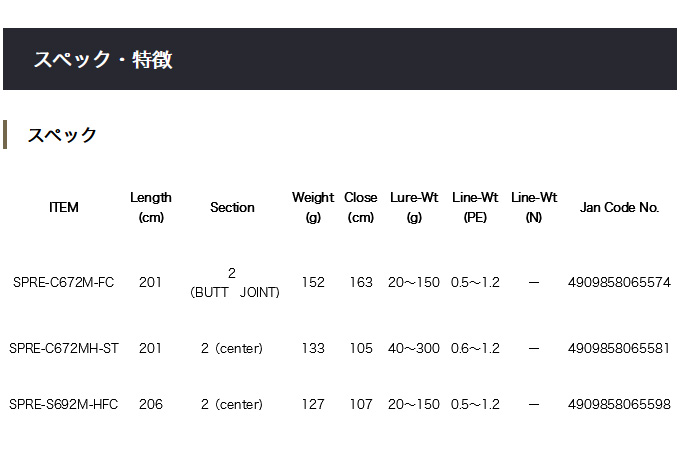680x475 pixels.
Task: Click the Close (cm) column header
Action: (361, 207)
